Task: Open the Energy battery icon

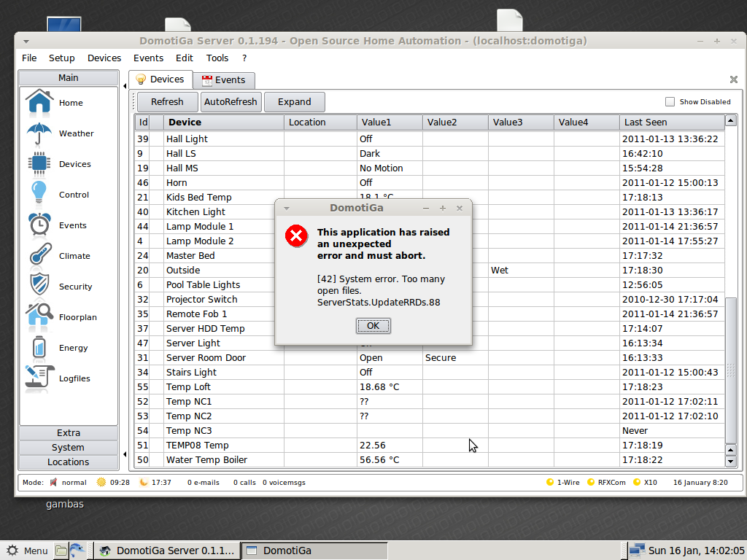Action: 39,346
